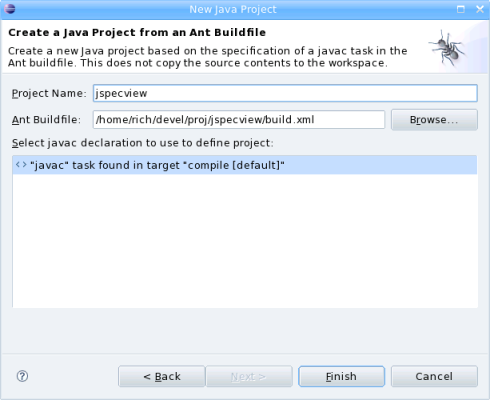Click the angle-bracket icon beside javac task

pyautogui.click(x=21, y=165)
